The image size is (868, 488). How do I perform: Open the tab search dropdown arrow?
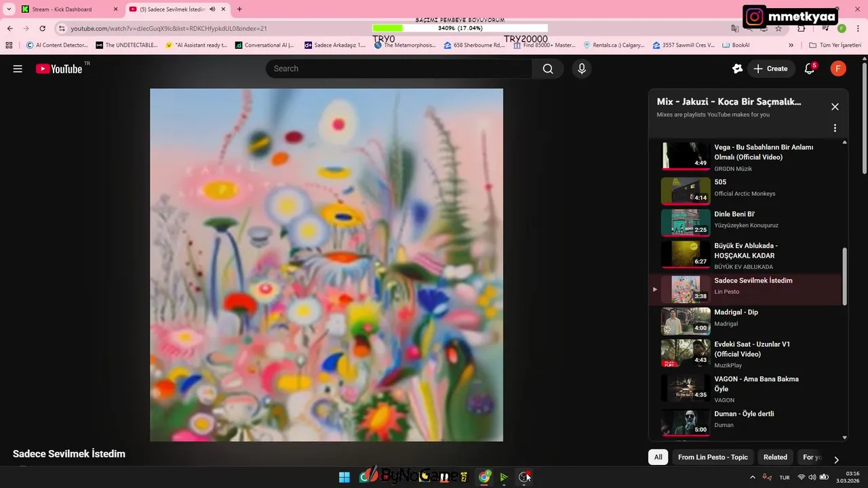pos(9,9)
